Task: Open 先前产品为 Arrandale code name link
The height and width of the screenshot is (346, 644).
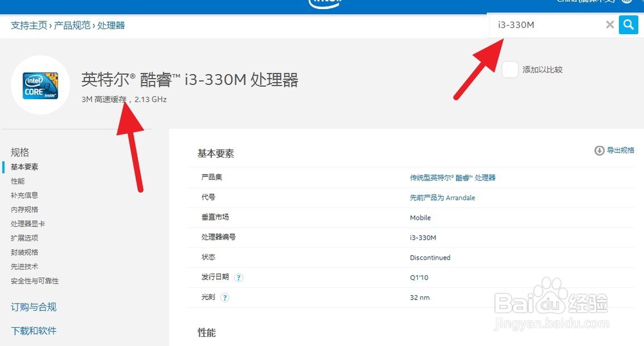Action: pos(442,198)
